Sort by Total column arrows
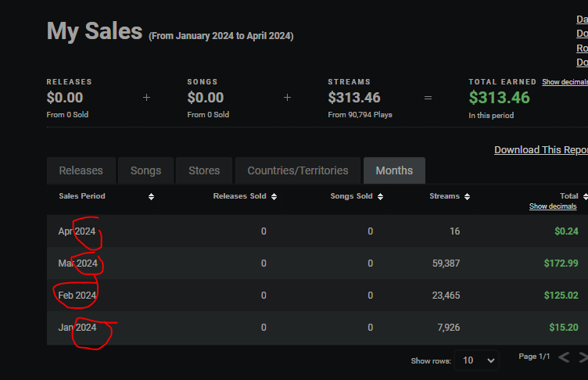Viewport: 588px width, 380px height. pyautogui.click(x=584, y=196)
